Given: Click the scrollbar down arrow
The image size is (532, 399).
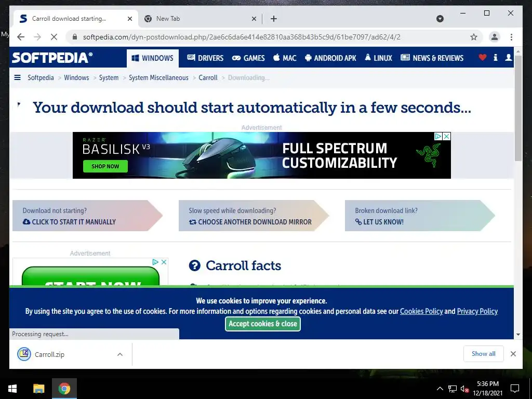Looking at the screenshot, I should point(518,334).
